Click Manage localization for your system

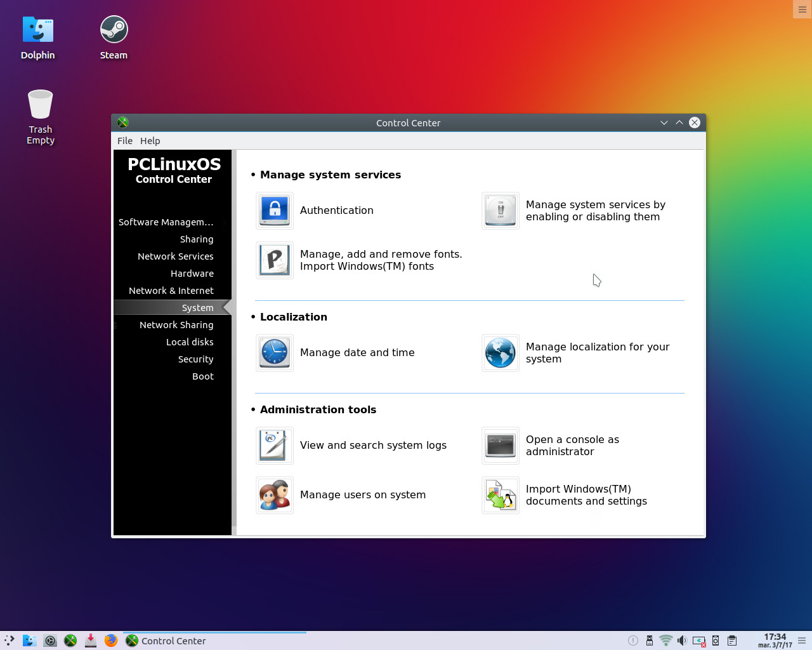click(x=598, y=353)
